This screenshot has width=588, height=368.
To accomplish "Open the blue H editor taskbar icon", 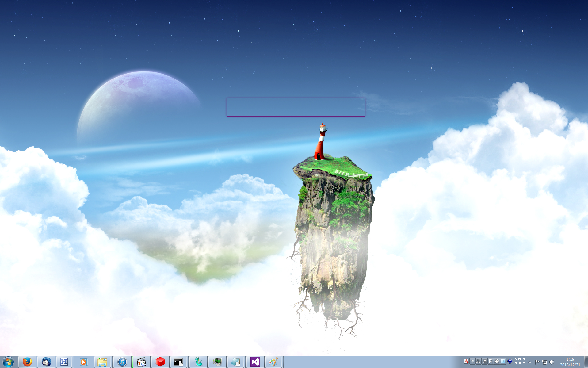I will click(64, 362).
